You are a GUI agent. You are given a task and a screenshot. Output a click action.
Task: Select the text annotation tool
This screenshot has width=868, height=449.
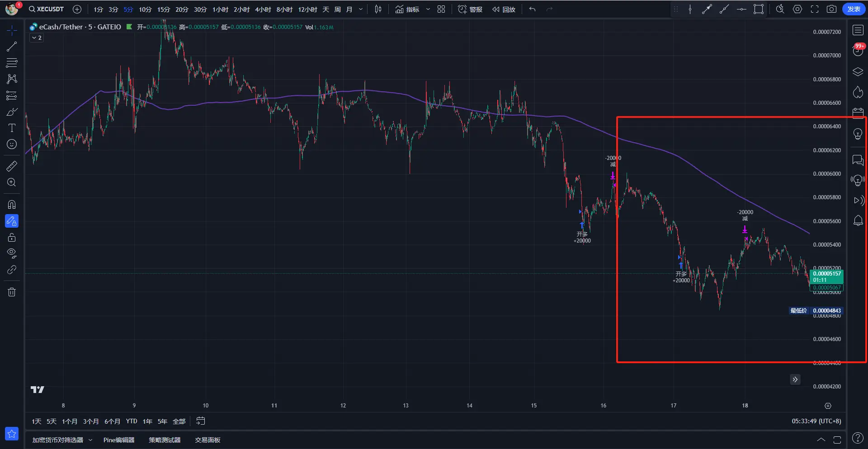tap(12, 128)
